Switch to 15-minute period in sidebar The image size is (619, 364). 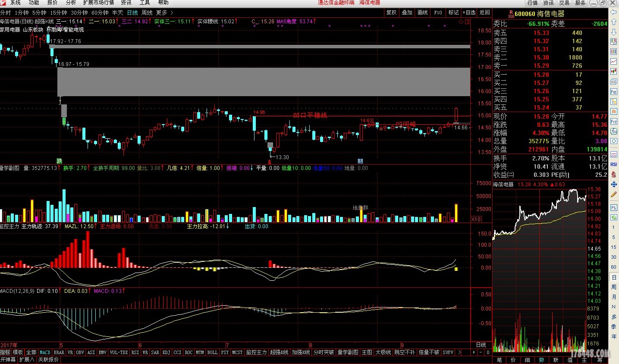coord(613,247)
